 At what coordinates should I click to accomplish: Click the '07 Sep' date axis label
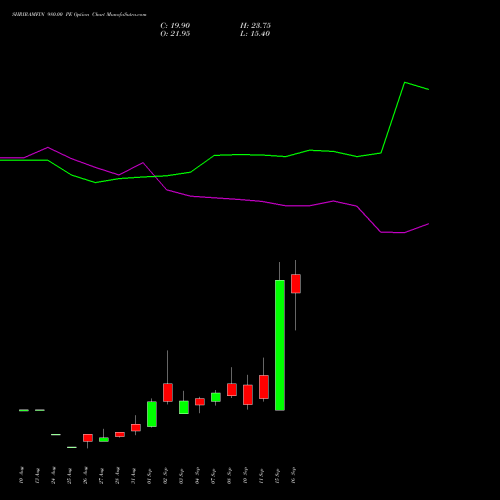tap(214, 475)
